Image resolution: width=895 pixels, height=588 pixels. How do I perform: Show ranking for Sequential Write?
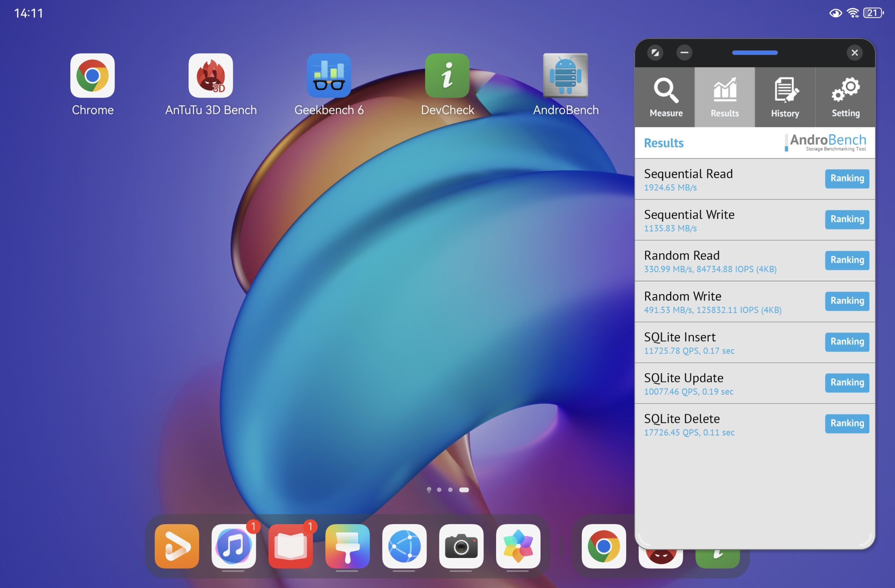click(x=847, y=220)
